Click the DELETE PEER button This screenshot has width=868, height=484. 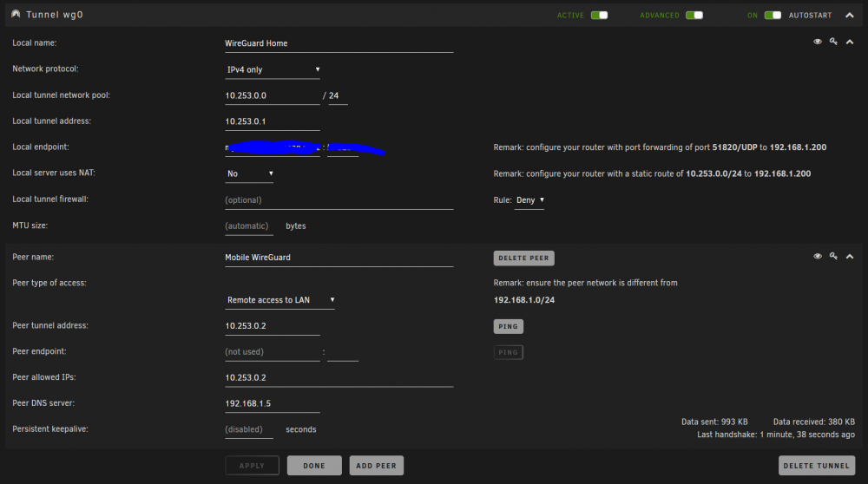point(523,258)
